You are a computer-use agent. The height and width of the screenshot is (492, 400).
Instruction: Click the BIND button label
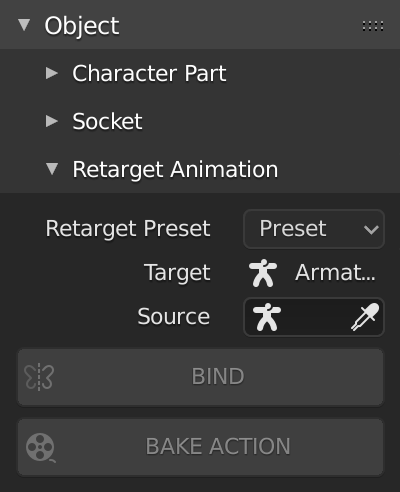pos(218,377)
